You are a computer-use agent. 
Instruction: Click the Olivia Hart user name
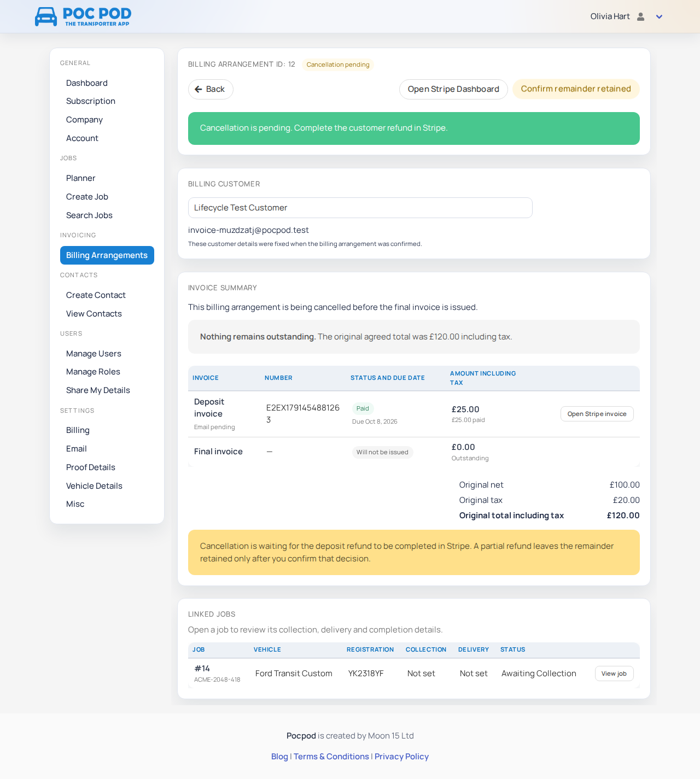coord(610,16)
